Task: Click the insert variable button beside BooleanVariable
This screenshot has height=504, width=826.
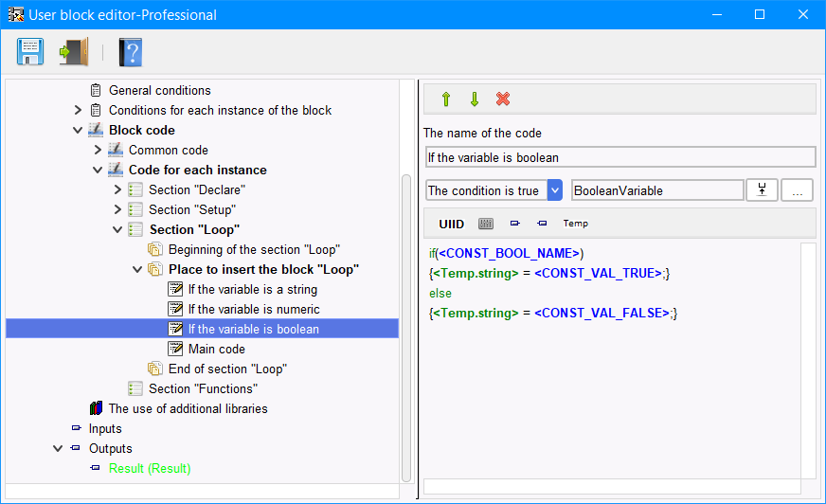Action: pos(762,190)
